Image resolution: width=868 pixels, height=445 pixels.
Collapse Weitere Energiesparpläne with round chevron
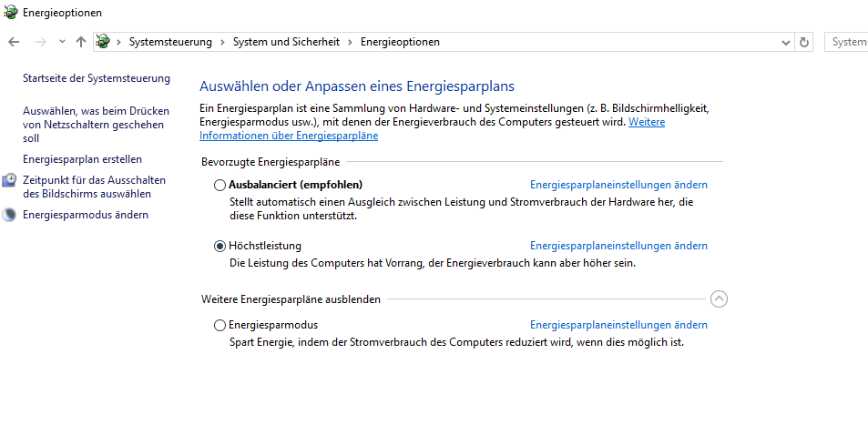pyautogui.click(x=719, y=299)
